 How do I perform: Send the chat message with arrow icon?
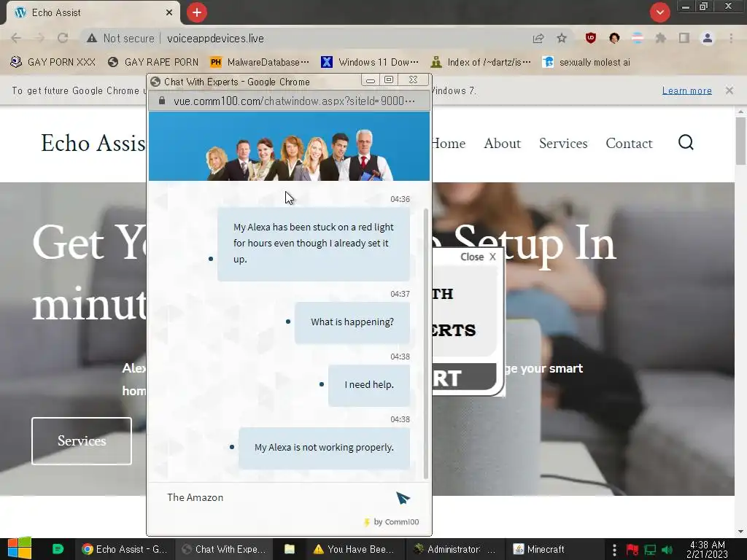click(x=403, y=498)
